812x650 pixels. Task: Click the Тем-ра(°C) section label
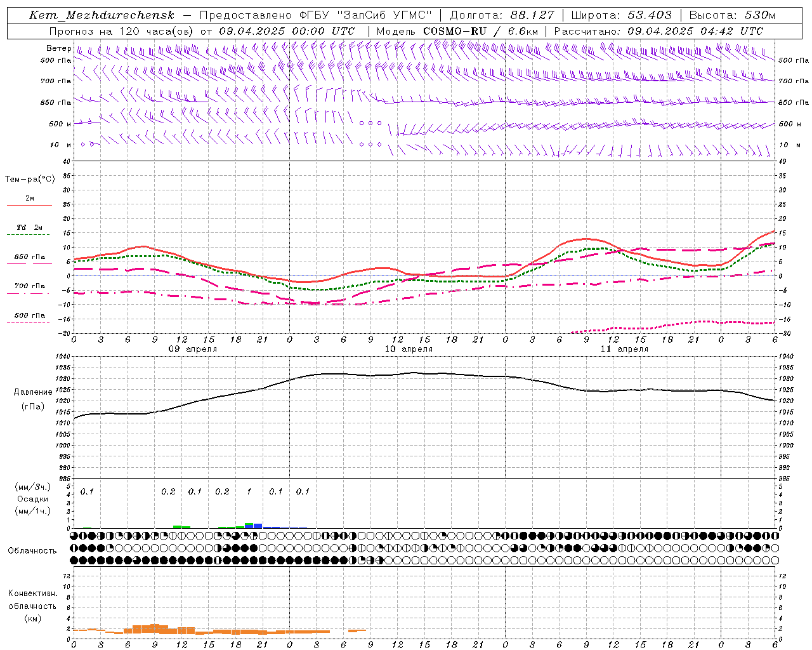tap(30, 180)
